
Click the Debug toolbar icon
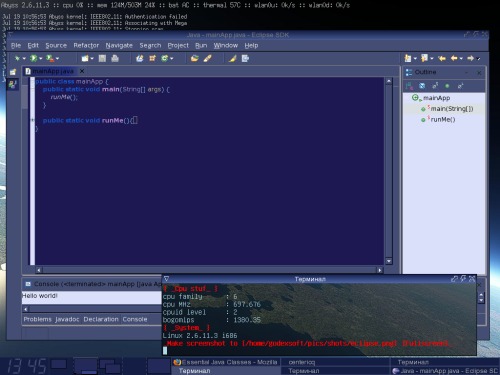point(17,59)
